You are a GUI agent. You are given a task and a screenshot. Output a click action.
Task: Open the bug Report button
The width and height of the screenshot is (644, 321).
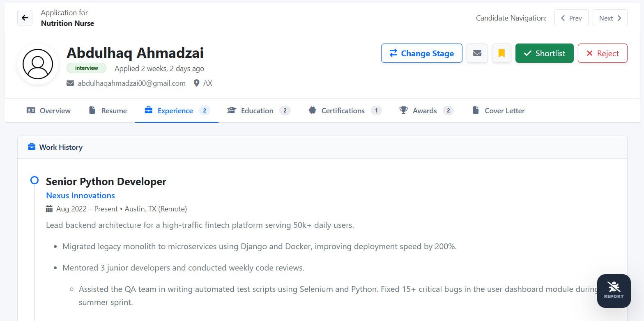tap(614, 291)
